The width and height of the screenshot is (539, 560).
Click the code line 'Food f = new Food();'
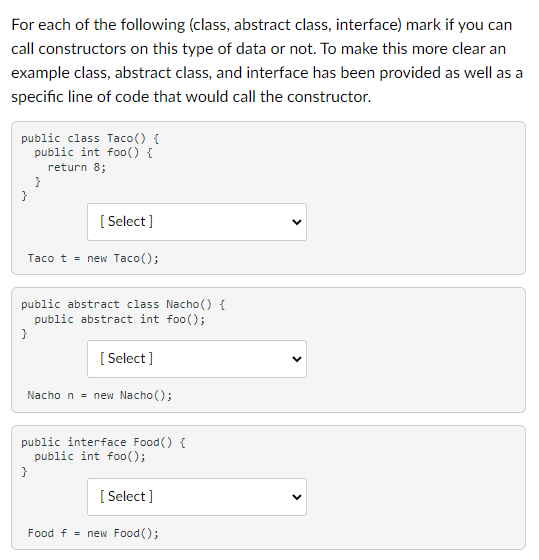tap(93, 533)
